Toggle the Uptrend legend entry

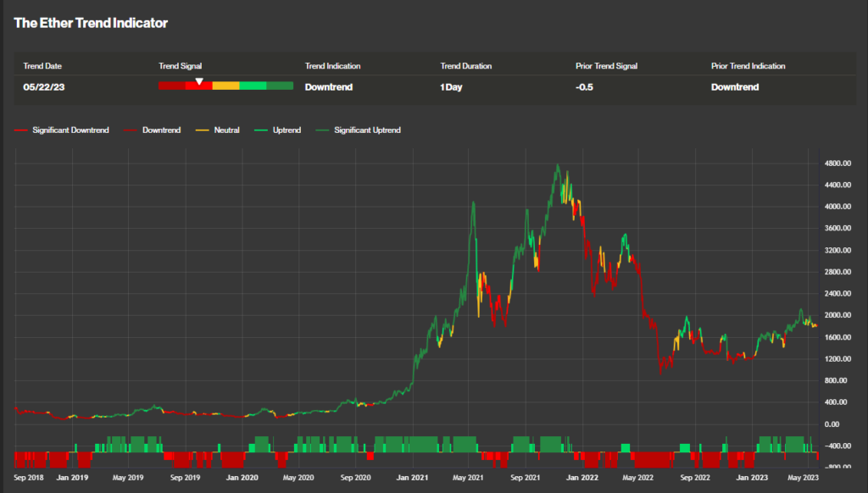coord(277,130)
